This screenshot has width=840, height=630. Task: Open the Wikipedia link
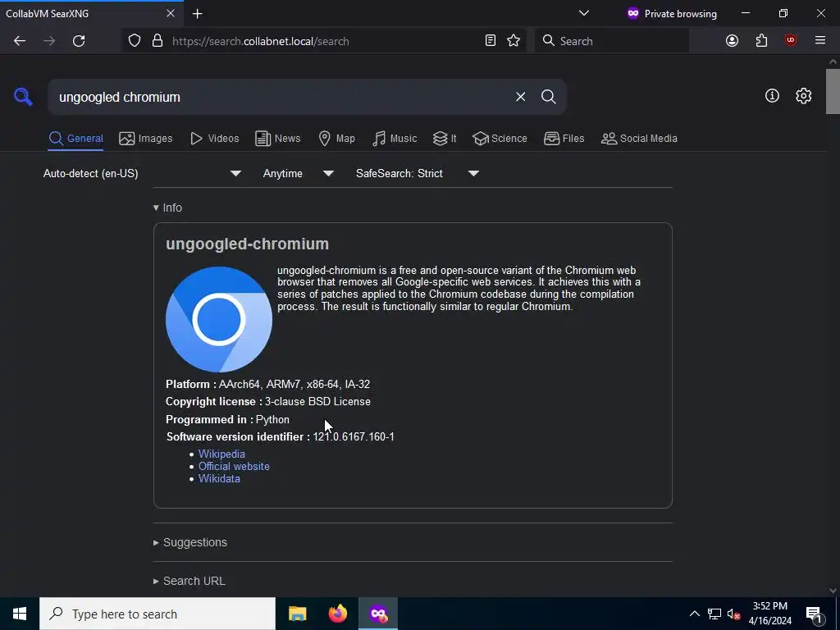pyautogui.click(x=221, y=454)
